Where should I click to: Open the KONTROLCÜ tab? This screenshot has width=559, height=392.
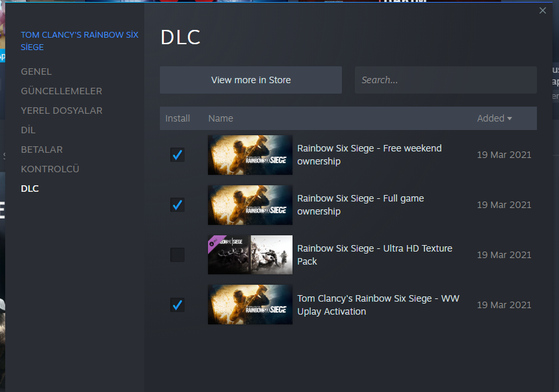50,169
